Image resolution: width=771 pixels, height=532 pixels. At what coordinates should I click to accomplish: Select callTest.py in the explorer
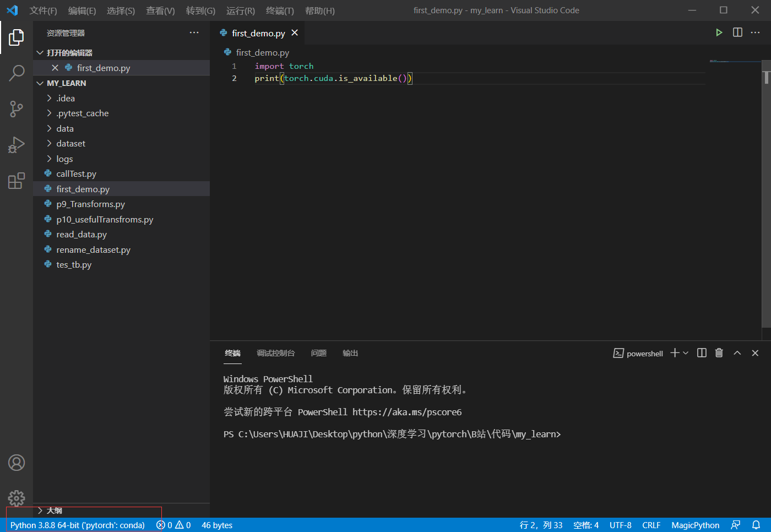click(76, 173)
